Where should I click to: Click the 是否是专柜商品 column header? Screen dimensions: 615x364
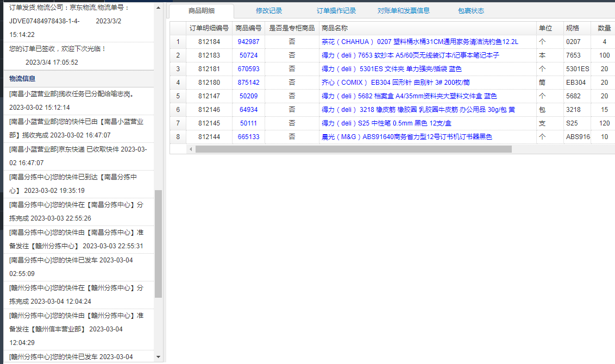click(x=292, y=28)
